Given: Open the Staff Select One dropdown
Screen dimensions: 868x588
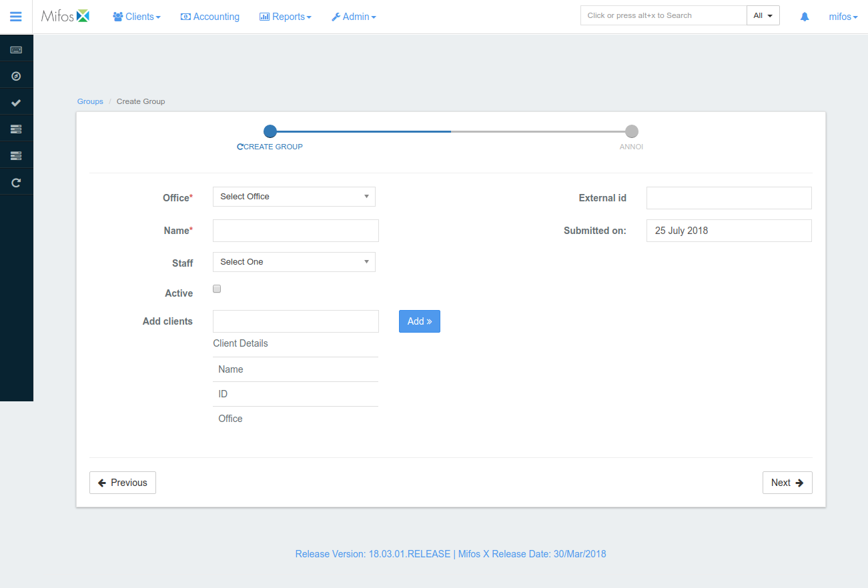Looking at the screenshot, I should (x=294, y=261).
